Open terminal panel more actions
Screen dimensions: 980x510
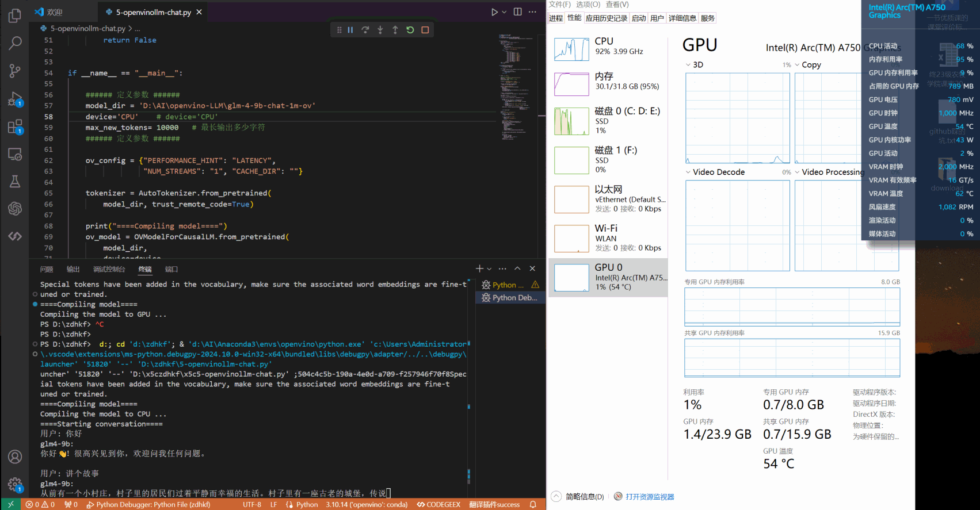point(502,269)
